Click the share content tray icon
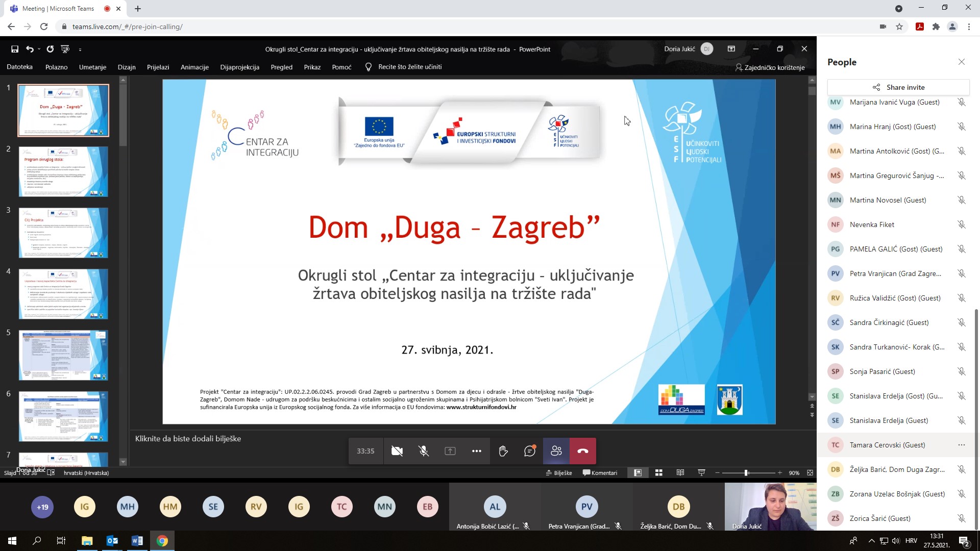The width and height of the screenshot is (980, 551). point(450,451)
